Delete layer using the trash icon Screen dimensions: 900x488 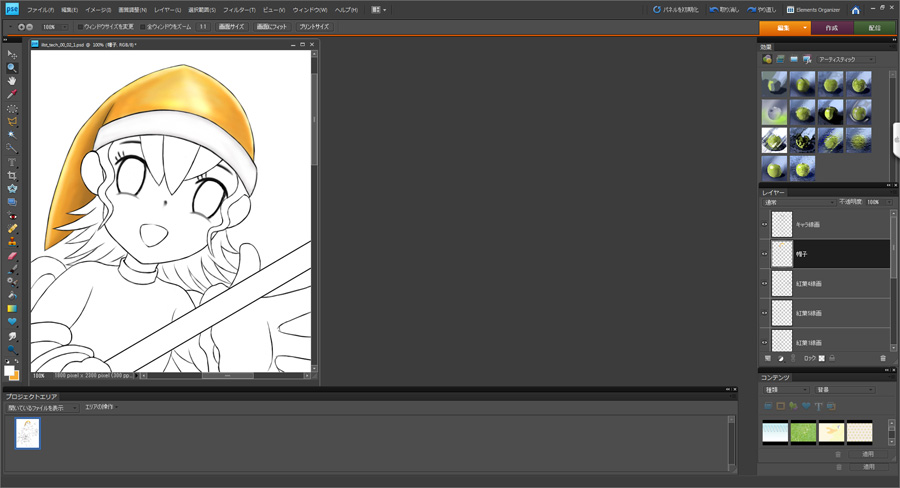883,358
